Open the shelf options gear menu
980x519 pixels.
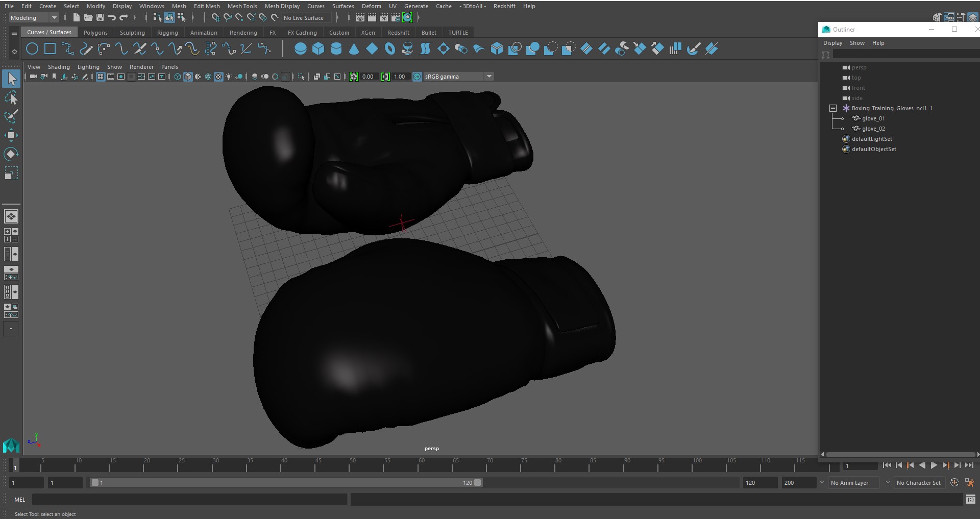(14, 52)
